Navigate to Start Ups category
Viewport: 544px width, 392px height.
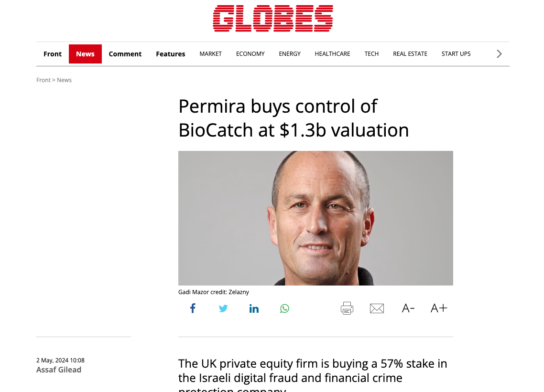(456, 54)
